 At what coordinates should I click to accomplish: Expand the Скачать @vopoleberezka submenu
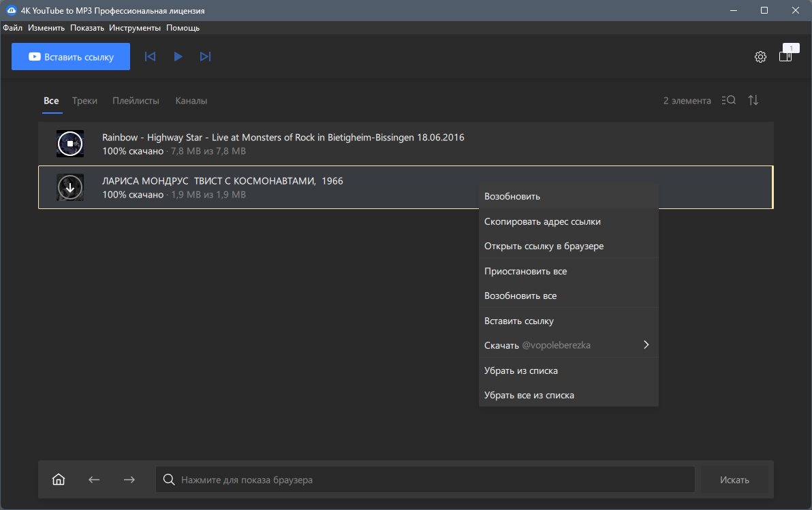click(568, 345)
